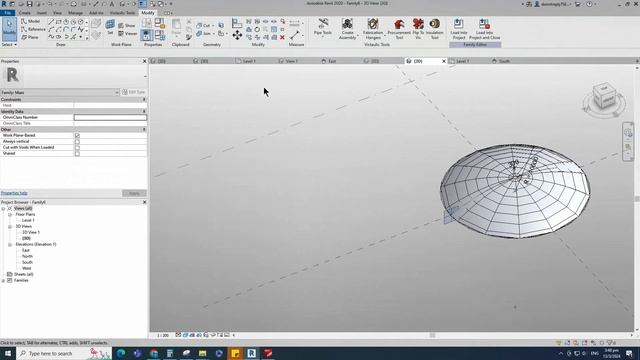This screenshot has width=640, height=360.
Task: Click Load into Project and Close
Action: pos(484,29)
